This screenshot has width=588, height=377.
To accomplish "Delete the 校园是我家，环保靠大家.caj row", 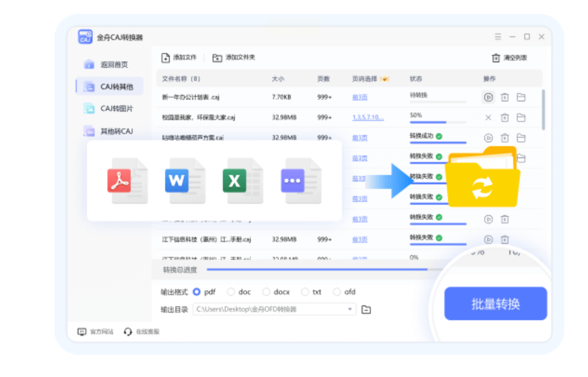I will tap(505, 118).
